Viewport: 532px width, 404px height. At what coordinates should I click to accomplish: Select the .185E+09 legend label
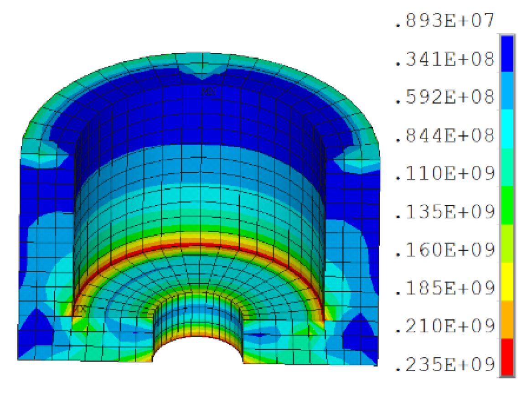click(x=444, y=288)
